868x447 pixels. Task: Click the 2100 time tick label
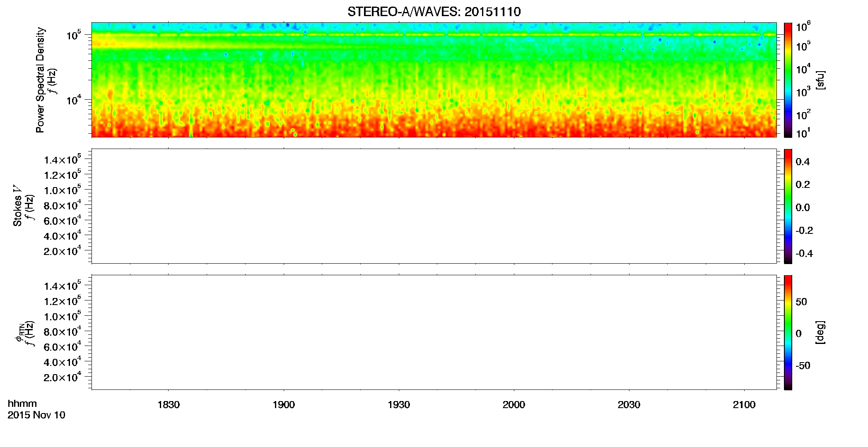click(x=744, y=405)
